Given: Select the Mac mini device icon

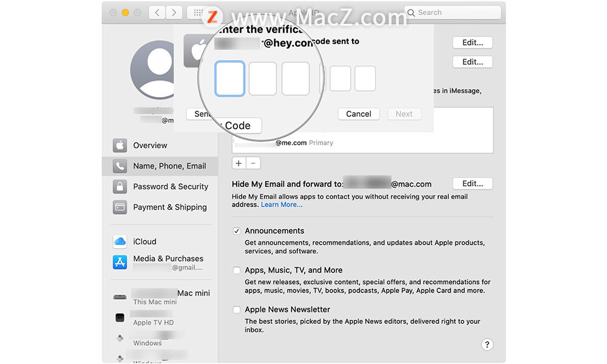Looking at the screenshot, I should pyautogui.click(x=120, y=297).
